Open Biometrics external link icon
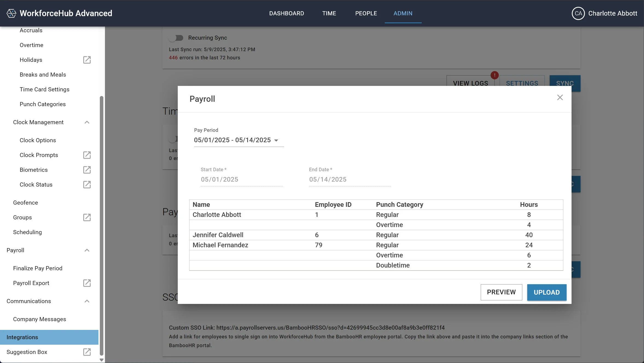The height and width of the screenshot is (363, 644). click(x=87, y=170)
